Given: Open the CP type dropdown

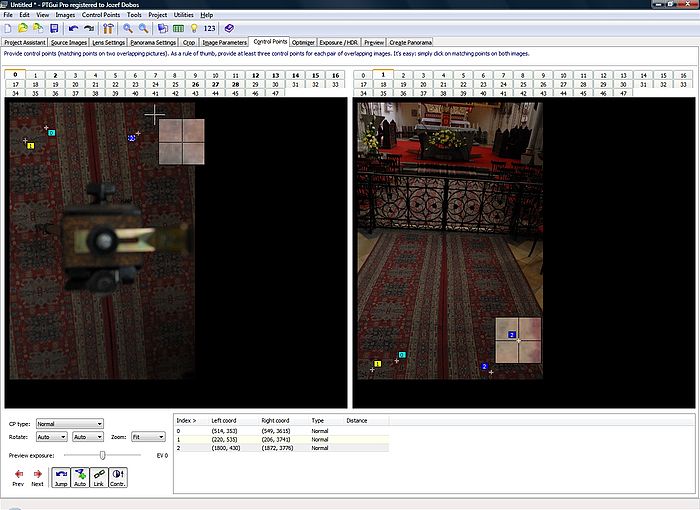Looking at the screenshot, I should 70,424.
